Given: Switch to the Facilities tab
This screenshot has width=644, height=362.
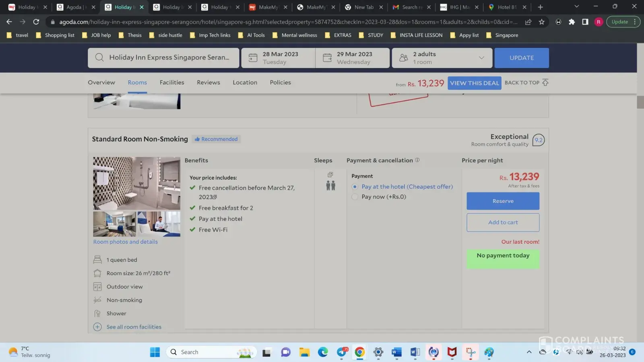Looking at the screenshot, I should point(172,82).
